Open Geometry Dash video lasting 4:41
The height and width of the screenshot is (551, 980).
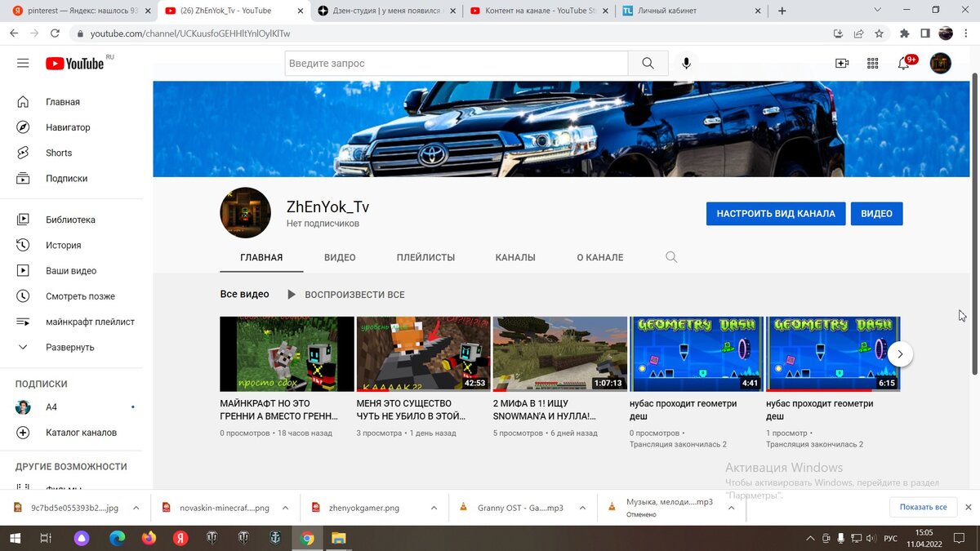(696, 354)
